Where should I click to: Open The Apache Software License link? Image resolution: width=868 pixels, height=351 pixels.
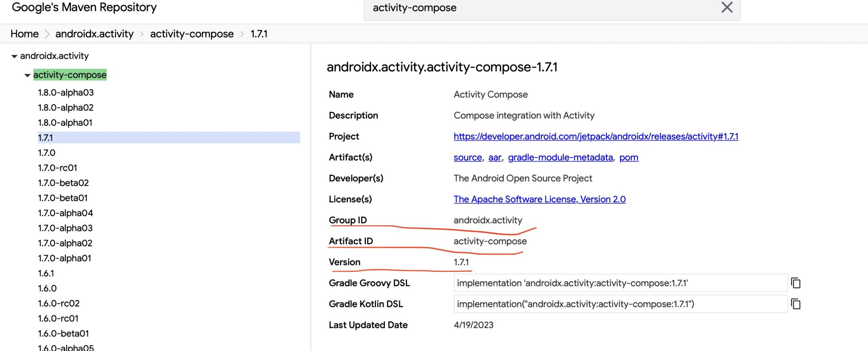click(539, 199)
